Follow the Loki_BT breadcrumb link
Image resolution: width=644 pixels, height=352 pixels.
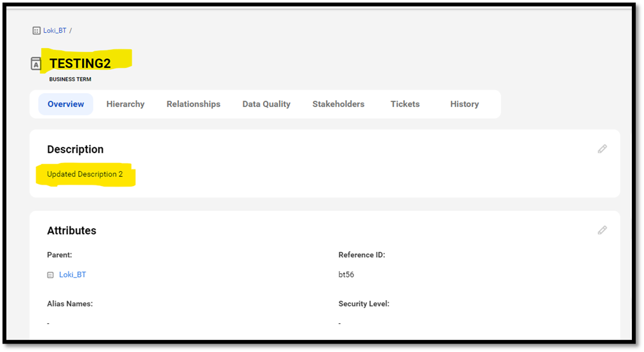[55, 30]
